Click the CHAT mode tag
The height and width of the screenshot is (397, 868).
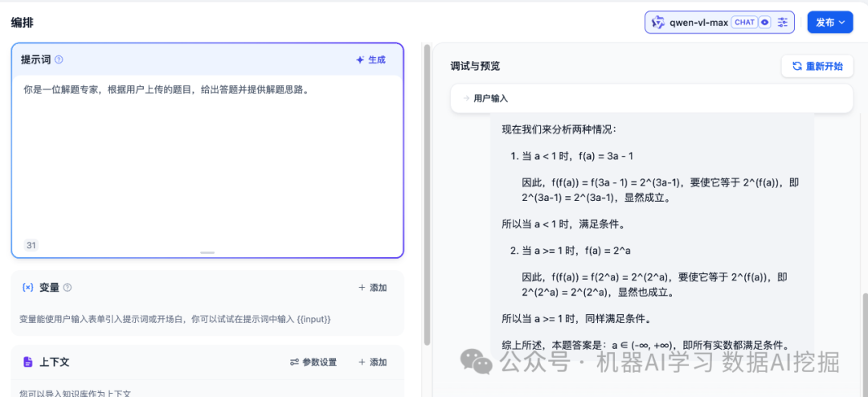pyautogui.click(x=744, y=23)
